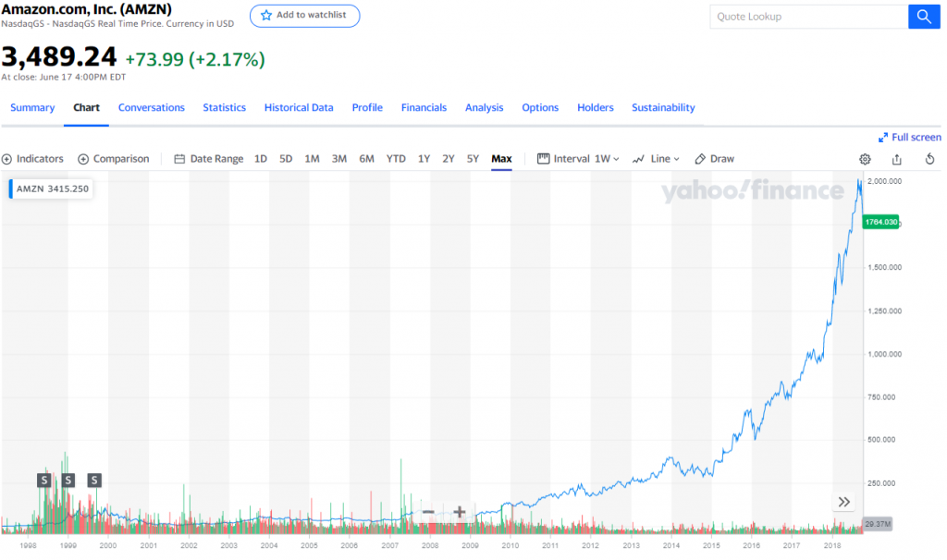Click the green 1764.030 price tag
This screenshot has width=947, height=560.
pos(880,222)
